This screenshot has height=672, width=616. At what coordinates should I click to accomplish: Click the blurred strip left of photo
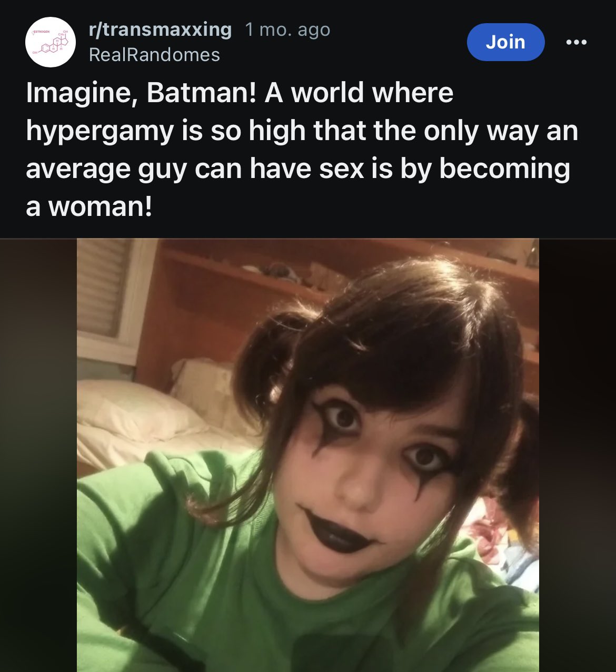point(38,455)
